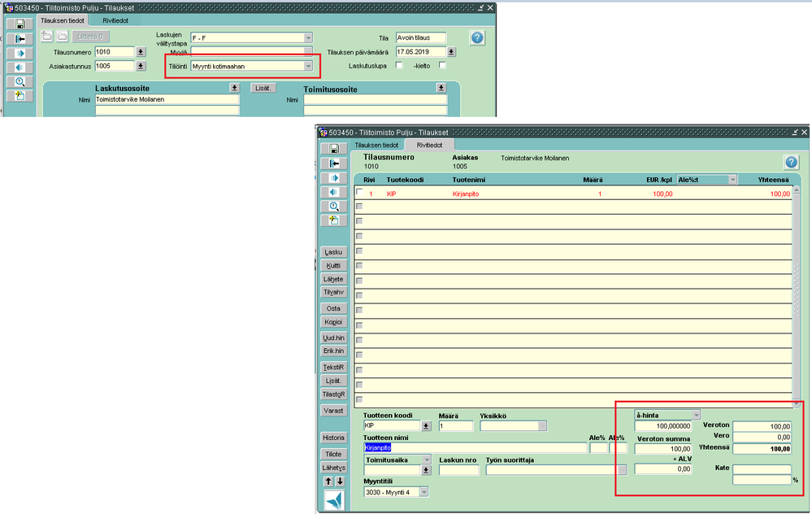
Task: Click the save diskette icon in the Rivitiedot window
Action: click(333, 148)
